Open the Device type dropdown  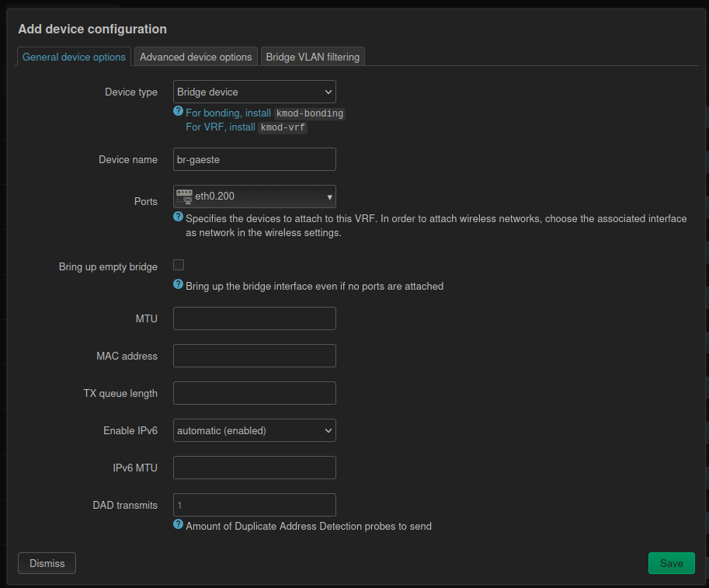click(x=255, y=92)
